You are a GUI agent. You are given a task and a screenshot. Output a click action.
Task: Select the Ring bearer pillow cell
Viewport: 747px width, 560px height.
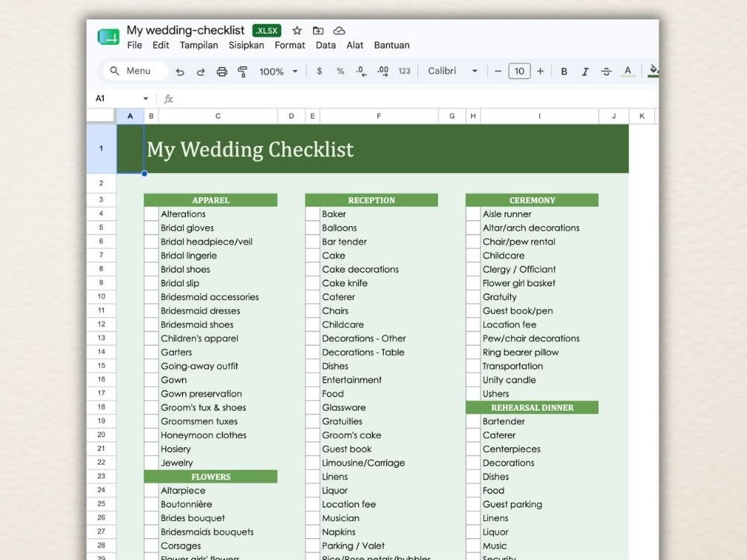(539, 352)
